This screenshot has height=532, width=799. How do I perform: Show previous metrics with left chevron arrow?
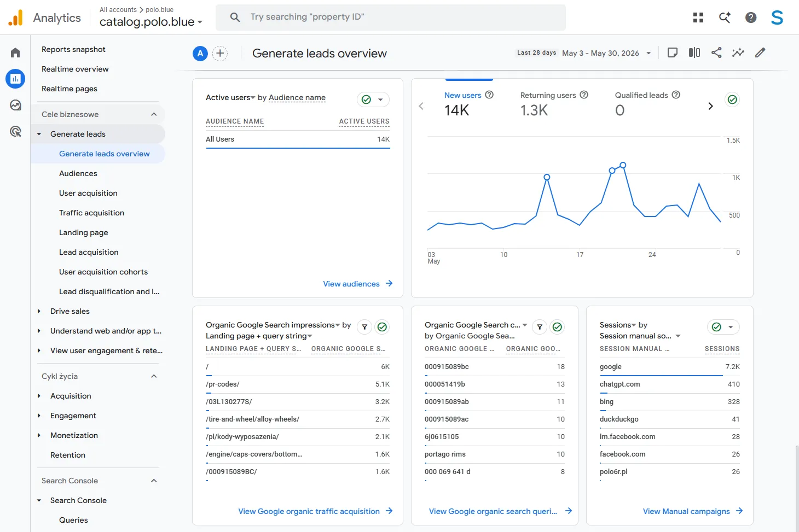(x=421, y=106)
